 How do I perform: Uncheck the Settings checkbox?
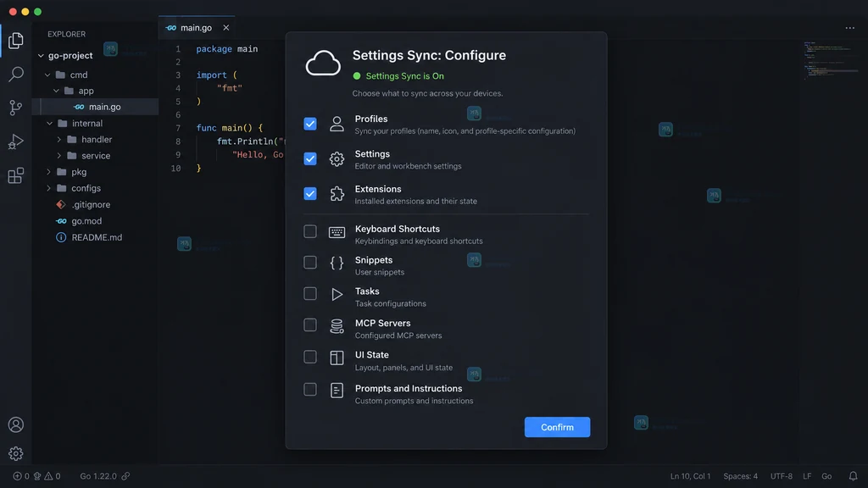tap(310, 158)
